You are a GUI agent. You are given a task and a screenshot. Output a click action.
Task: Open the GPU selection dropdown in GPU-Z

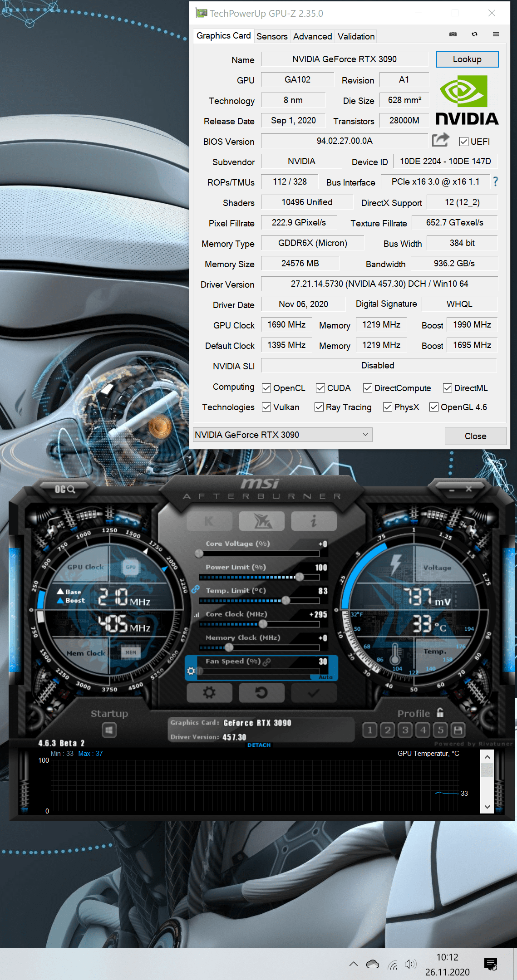pos(283,435)
